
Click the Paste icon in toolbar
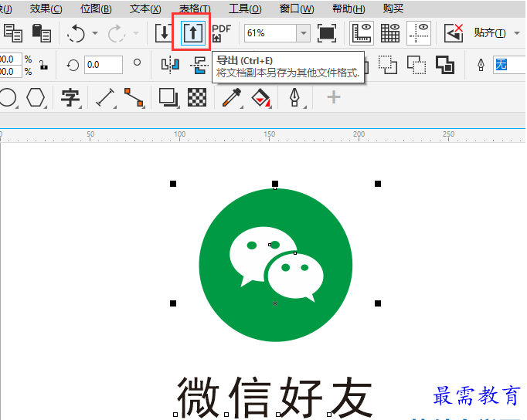(x=41, y=33)
